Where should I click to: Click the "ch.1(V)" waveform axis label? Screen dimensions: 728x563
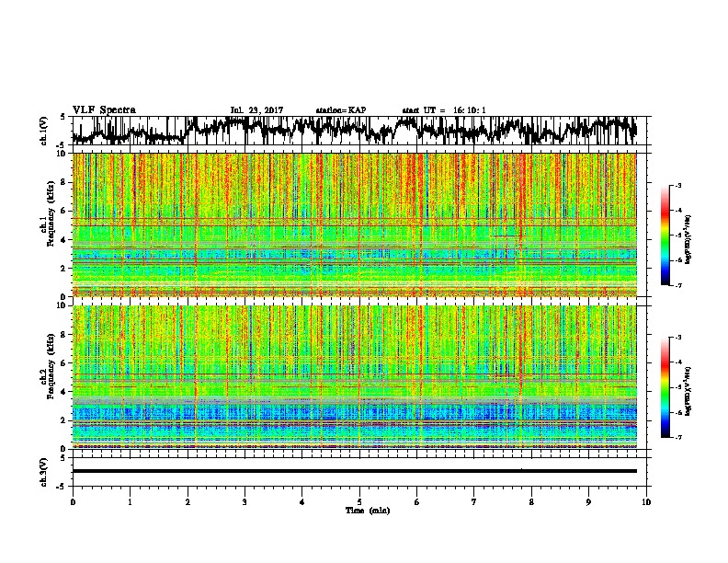[43, 130]
